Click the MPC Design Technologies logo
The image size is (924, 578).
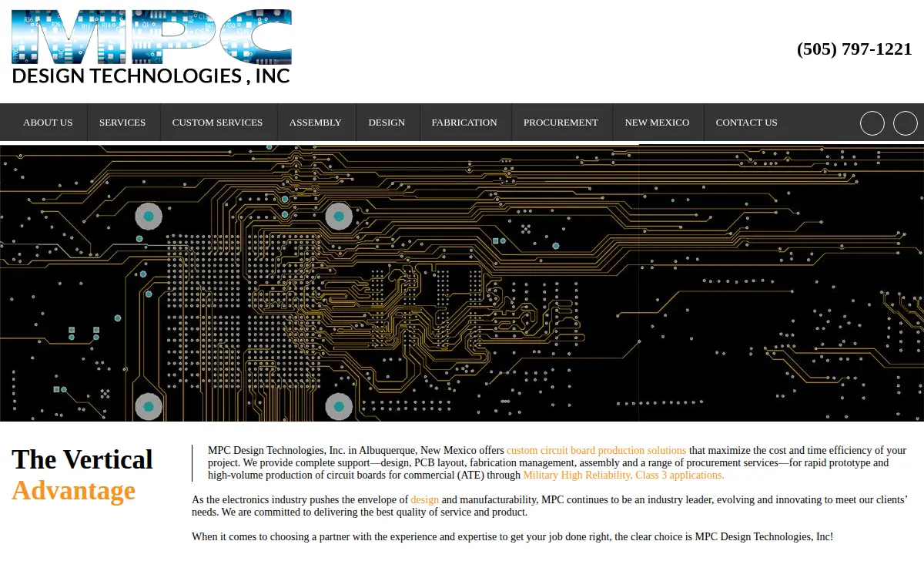click(x=152, y=47)
